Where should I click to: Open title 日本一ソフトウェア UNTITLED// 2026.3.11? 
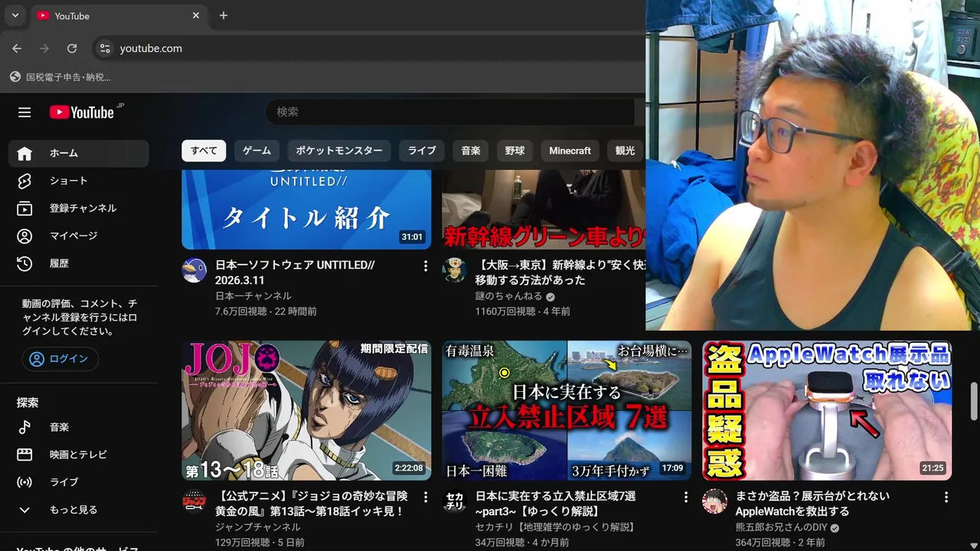pyautogui.click(x=295, y=272)
